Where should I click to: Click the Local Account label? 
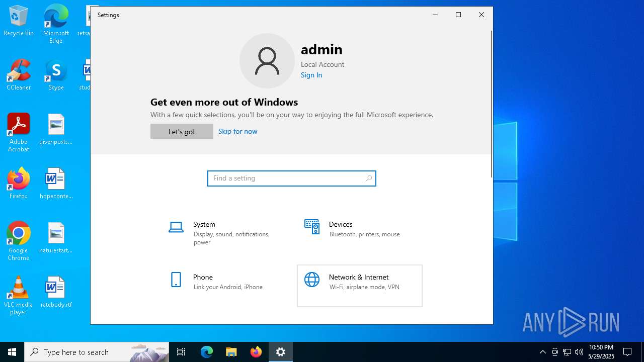[x=323, y=64]
